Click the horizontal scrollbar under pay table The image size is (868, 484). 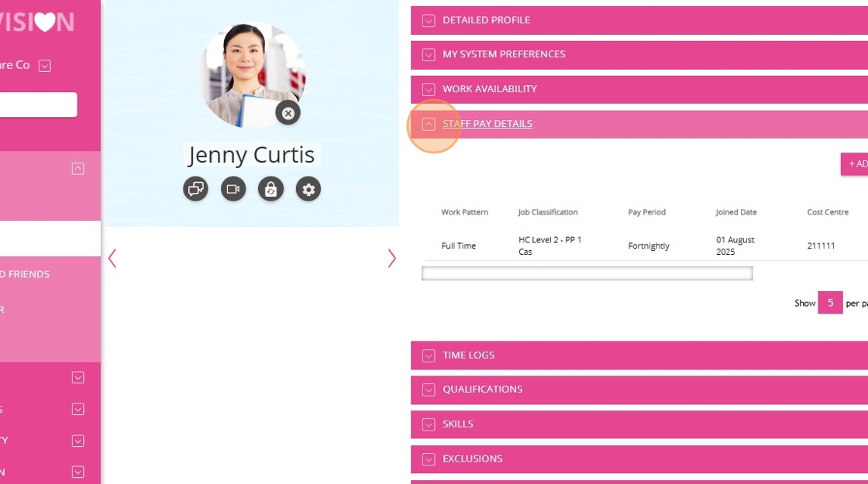coord(587,273)
